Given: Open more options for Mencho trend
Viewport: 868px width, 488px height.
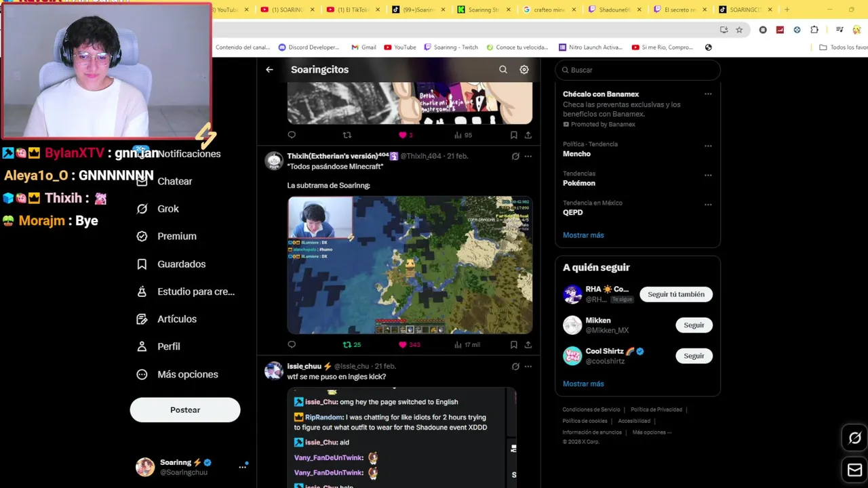Looking at the screenshot, I should [x=708, y=146].
